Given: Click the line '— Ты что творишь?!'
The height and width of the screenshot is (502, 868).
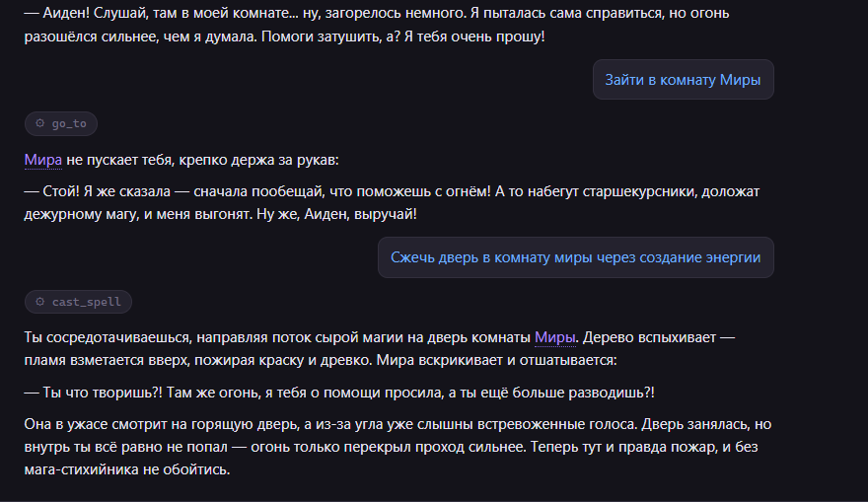Looking at the screenshot, I should (339, 393).
